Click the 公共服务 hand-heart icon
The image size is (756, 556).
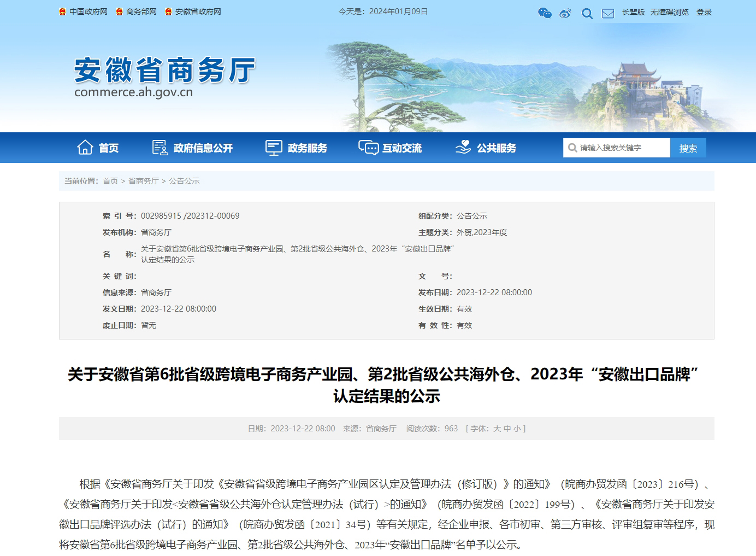click(x=463, y=148)
